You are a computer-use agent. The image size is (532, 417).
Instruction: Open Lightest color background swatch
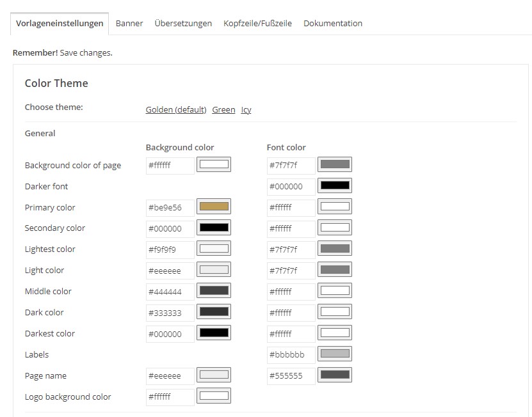click(x=214, y=249)
